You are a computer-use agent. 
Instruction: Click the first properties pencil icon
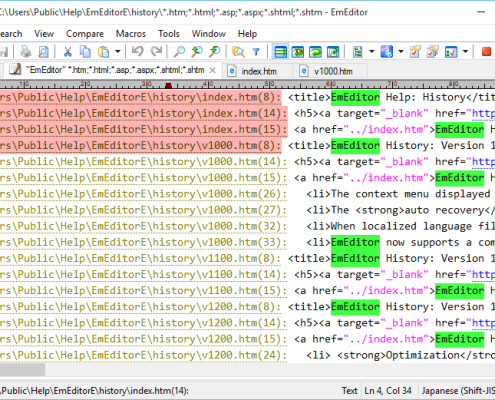[415, 52]
